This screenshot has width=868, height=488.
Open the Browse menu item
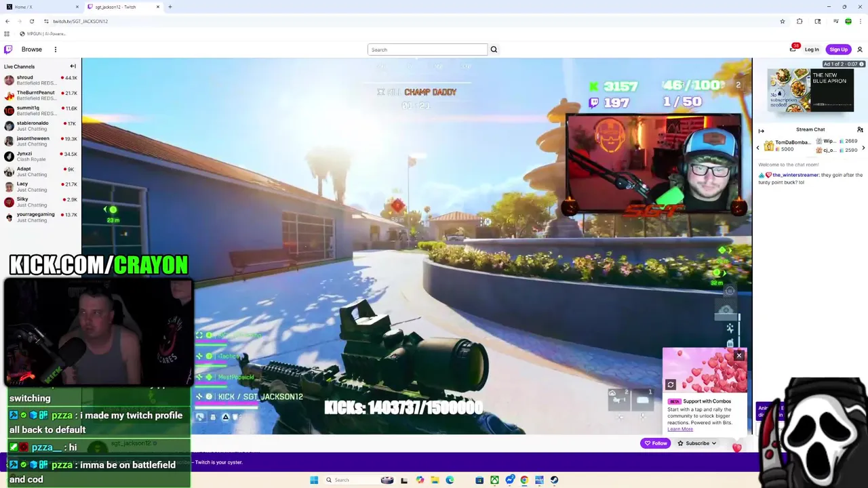(32, 49)
